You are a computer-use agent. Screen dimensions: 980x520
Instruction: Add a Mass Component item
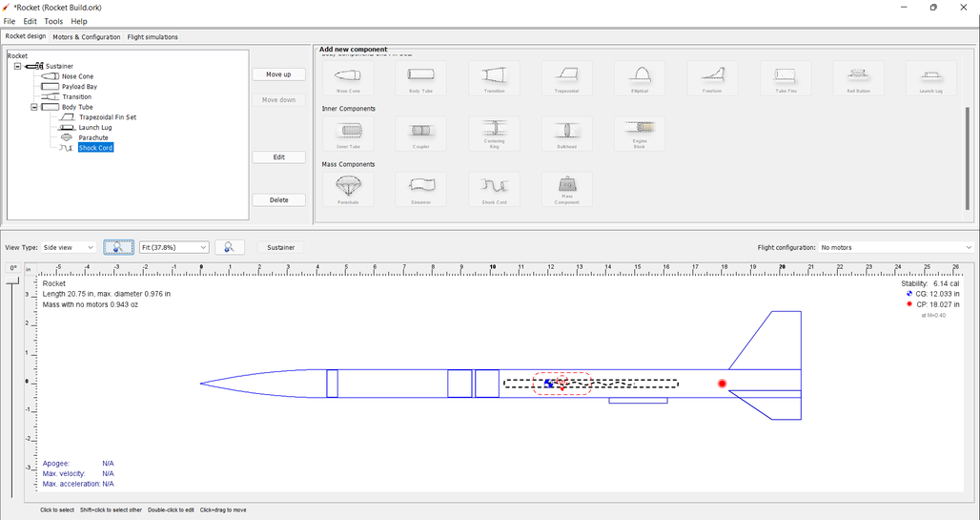click(x=567, y=189)
